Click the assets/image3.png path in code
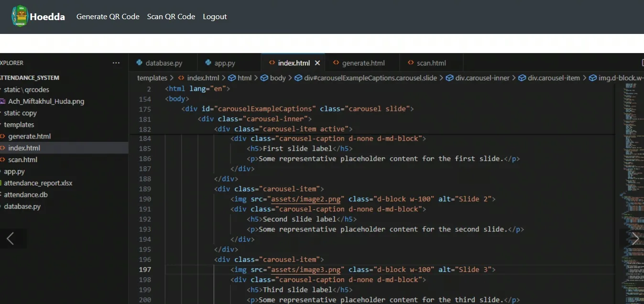 306,270
